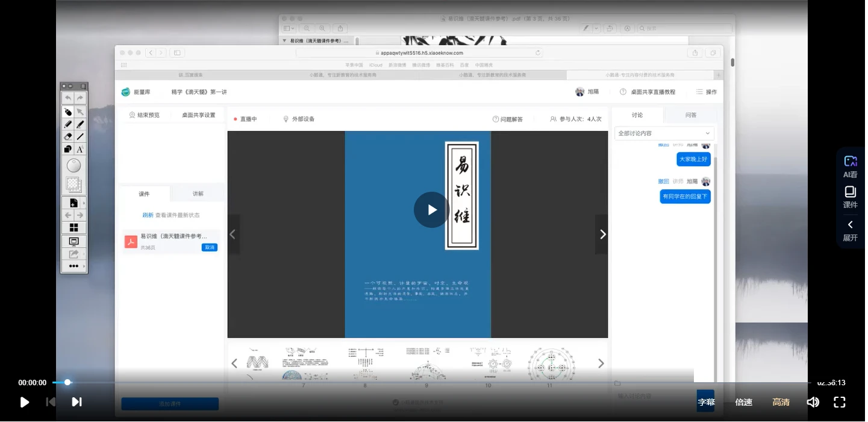The image size is (868, 422).
Task: Go to the next slide with right arrow
Action: pos(602,235)
